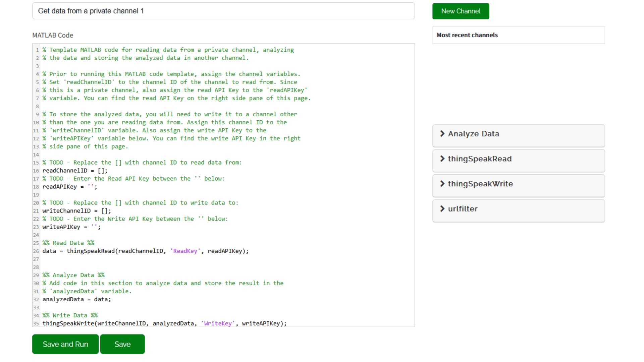Click chevron icon beside Analyze Data
The height and width of the screenshot is (362, 644).
442,133
